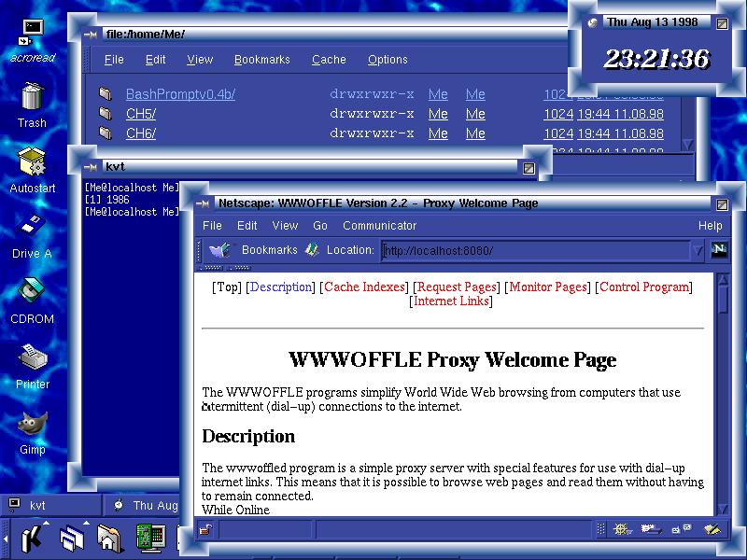Toggle the sticky pin on the kvt window

(x=90, y=167)
